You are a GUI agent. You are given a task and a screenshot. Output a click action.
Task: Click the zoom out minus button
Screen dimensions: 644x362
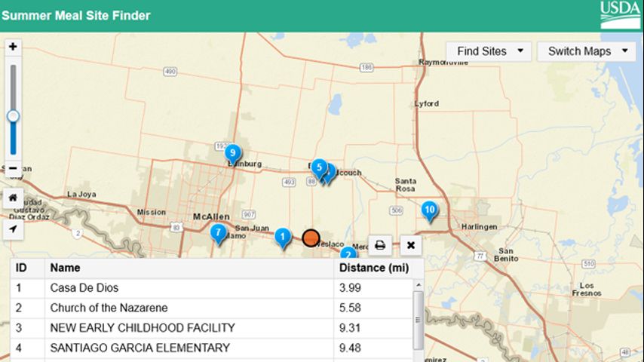tap(13, 167)
